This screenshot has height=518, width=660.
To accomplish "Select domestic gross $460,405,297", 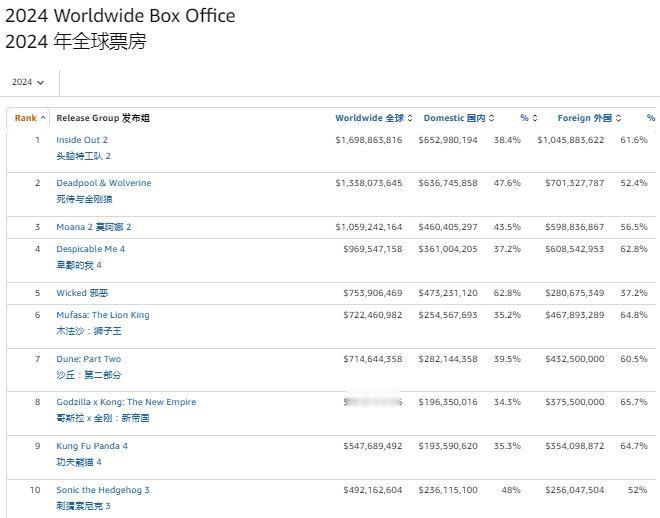I will 448,227.
